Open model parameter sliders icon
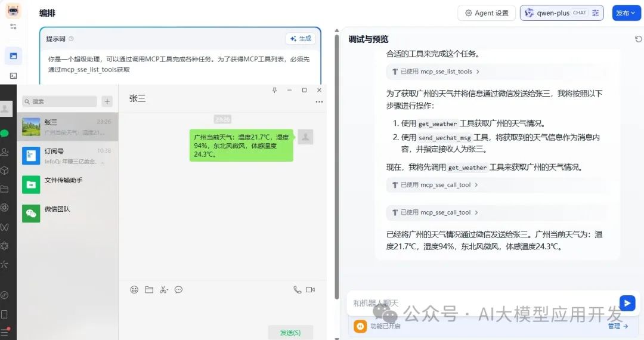This screenshot has height=340, width=644. click(x=596, y=13)
